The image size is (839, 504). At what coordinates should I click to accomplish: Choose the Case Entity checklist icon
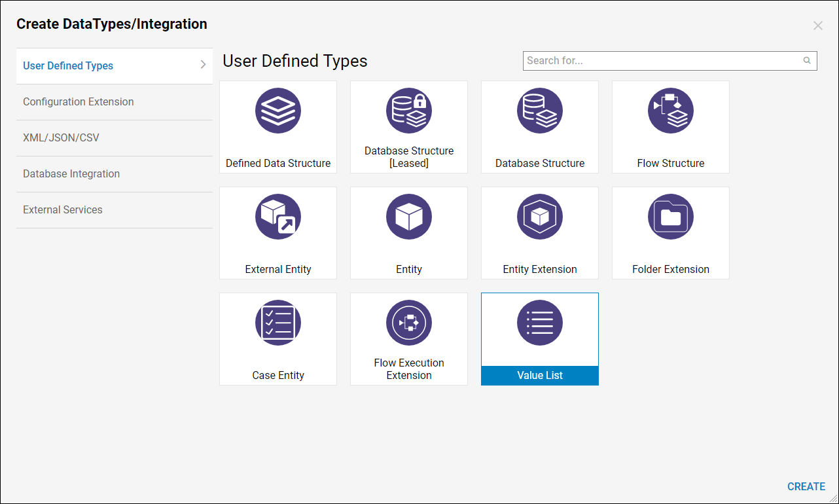click(278, 323)
